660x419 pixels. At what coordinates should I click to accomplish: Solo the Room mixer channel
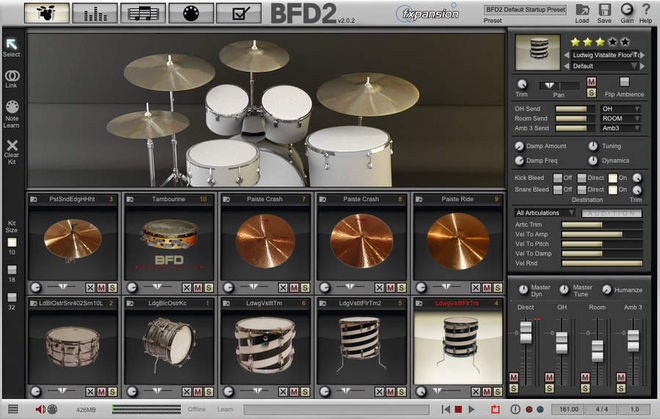pyautogui.click(x=585, y=388)
